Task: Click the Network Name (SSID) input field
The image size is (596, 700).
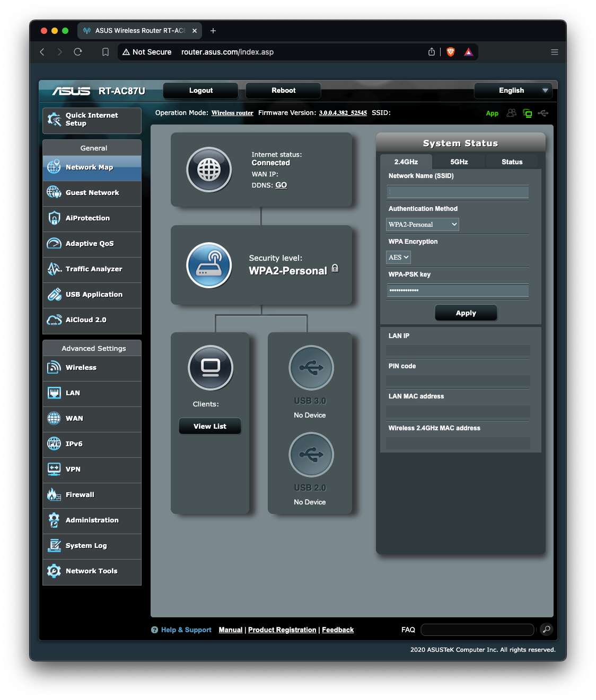Action: point(458,192)
